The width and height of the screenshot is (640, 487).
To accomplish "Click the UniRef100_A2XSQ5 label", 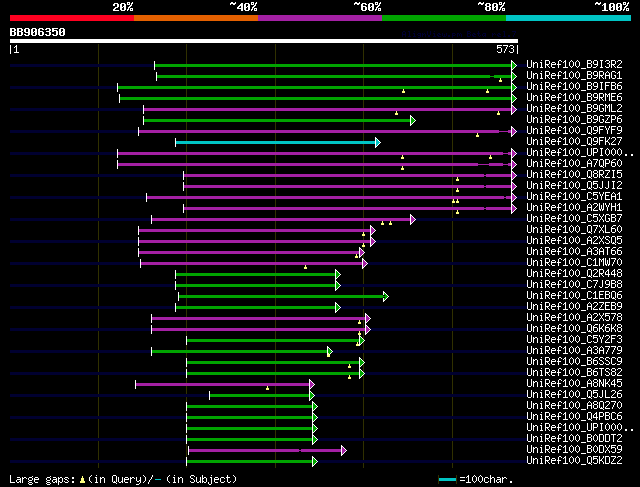I will [574, 241].
